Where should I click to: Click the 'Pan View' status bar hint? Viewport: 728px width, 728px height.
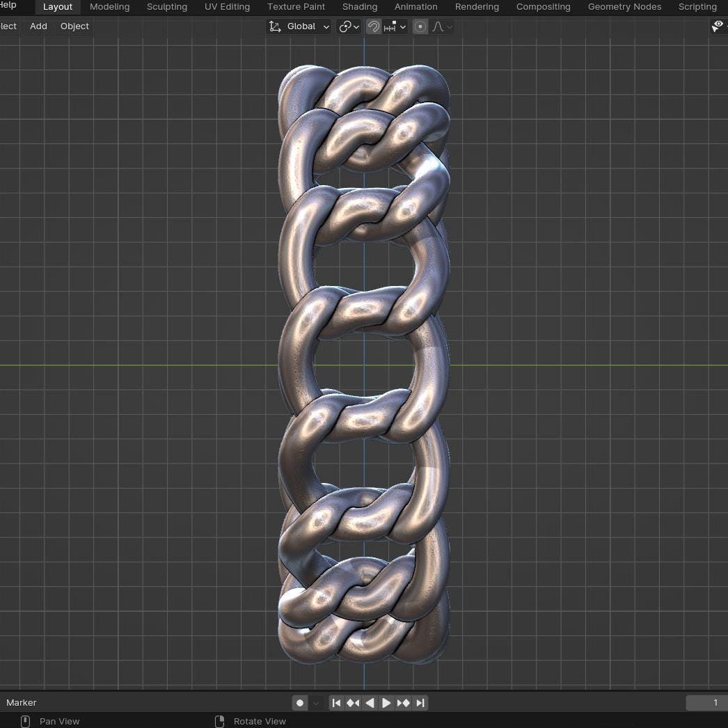coord(59,721)
